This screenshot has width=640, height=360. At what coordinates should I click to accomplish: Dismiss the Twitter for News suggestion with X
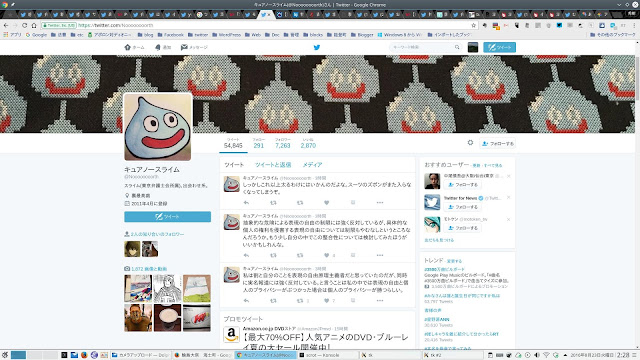[509, 198]
